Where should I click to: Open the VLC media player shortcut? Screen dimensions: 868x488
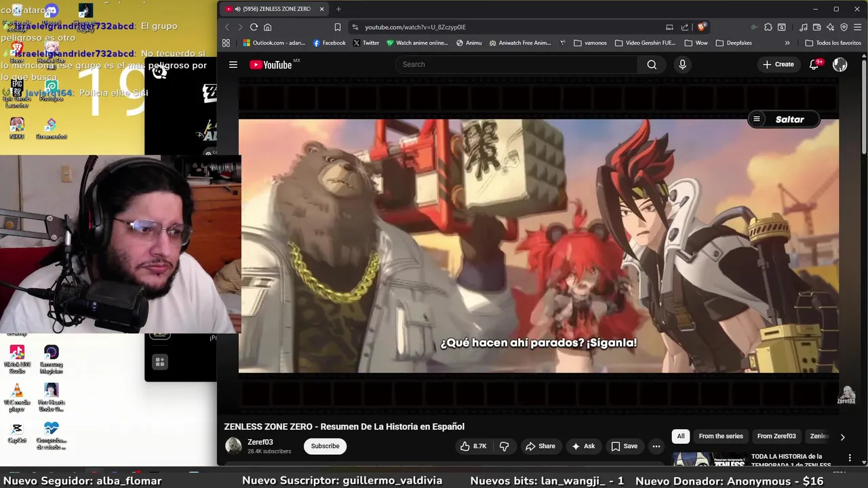pos(17,398)
